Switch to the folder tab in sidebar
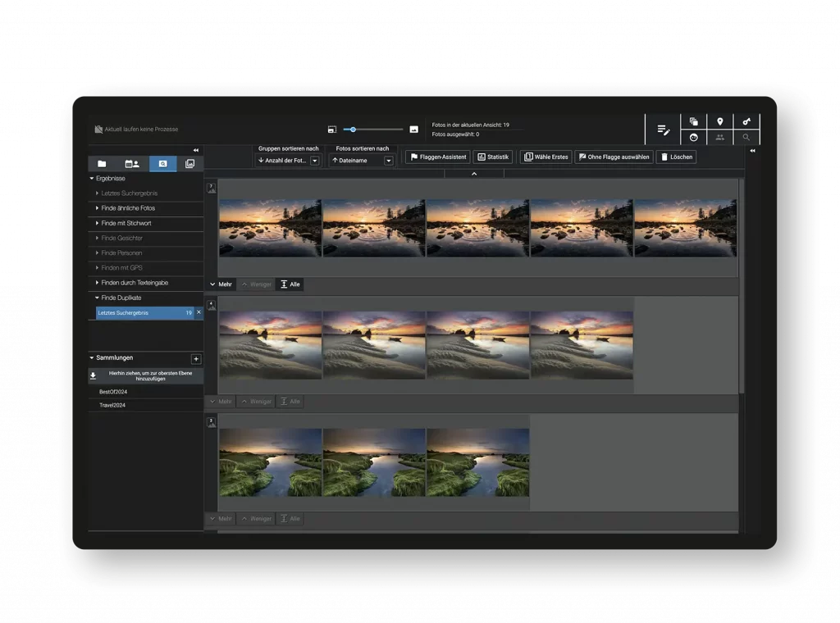 click(102, 164)
